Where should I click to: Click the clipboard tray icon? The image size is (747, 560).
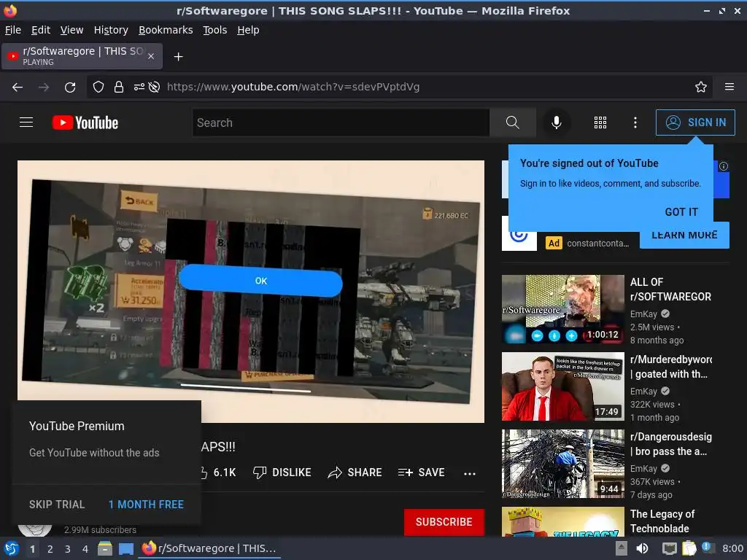pos(689,548)
